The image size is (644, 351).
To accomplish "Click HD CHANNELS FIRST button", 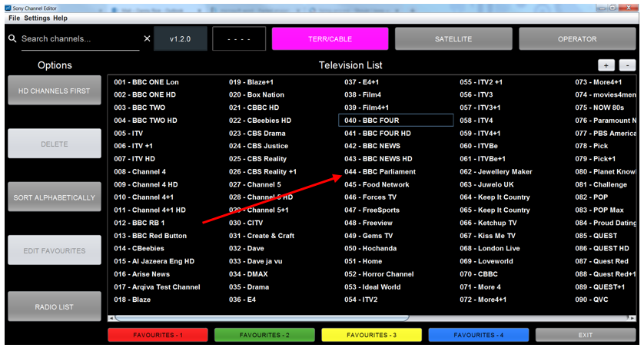I will 55,91.
